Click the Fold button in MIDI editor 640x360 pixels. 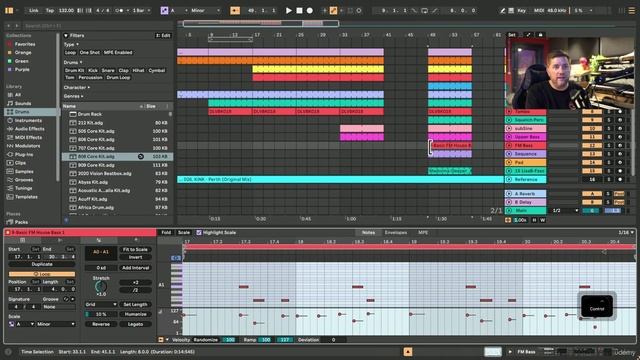point(166,233)
